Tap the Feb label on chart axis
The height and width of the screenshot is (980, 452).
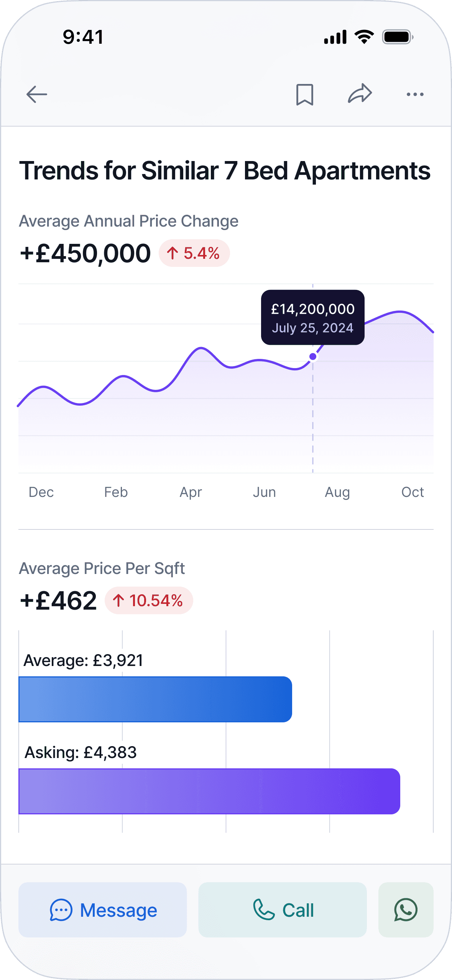[116, 492]
